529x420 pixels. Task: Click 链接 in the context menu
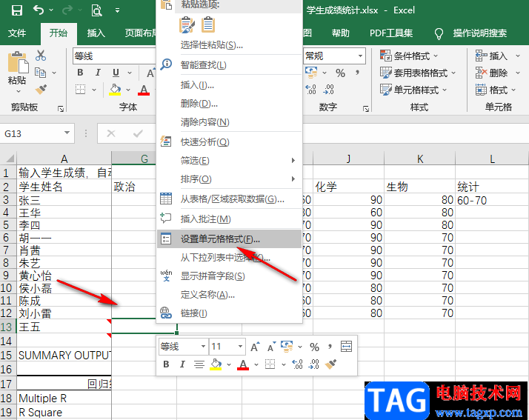pos(230,313)
